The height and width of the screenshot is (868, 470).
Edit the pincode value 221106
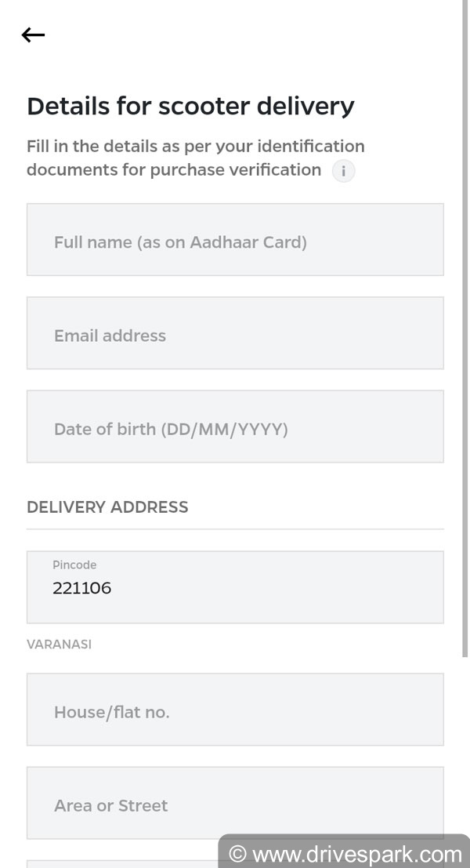tap(81, 588)
